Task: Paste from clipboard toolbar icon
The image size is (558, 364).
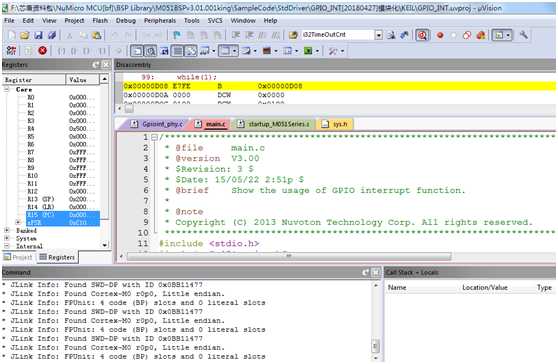Action: 96,35
